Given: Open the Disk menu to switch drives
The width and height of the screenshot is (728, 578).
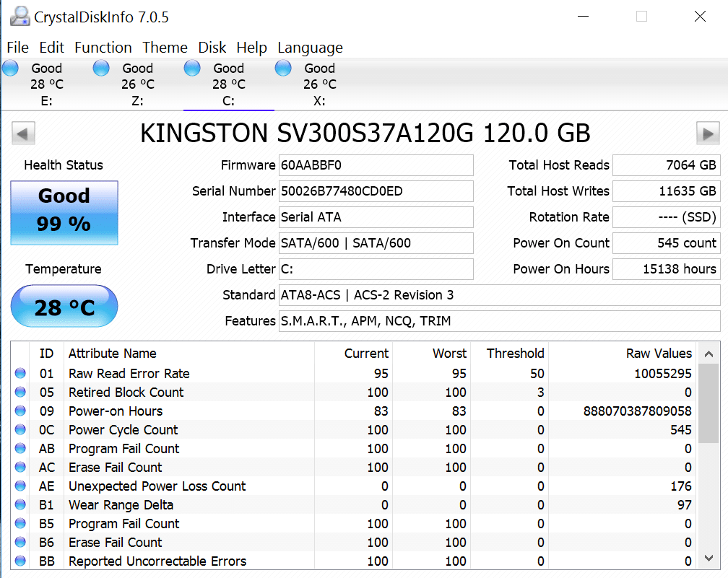Looking at the screenshot, I should coord(212,48).
